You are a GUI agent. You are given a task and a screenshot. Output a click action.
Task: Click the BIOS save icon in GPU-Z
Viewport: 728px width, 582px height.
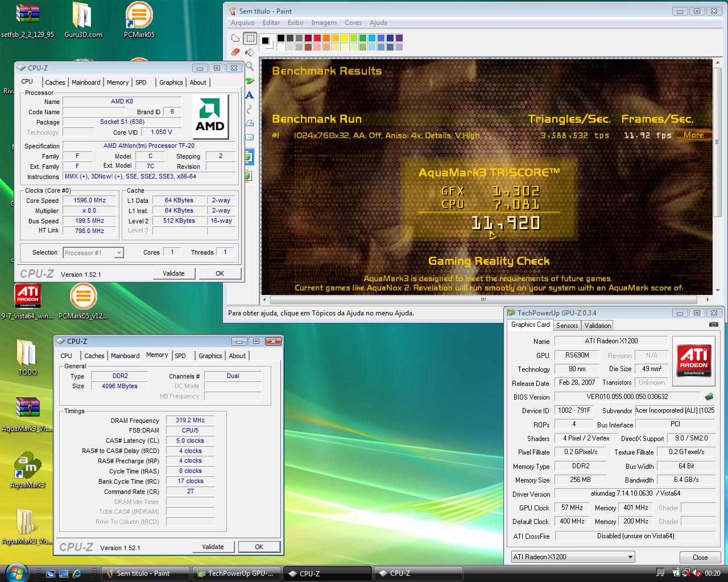click(709, 397)
